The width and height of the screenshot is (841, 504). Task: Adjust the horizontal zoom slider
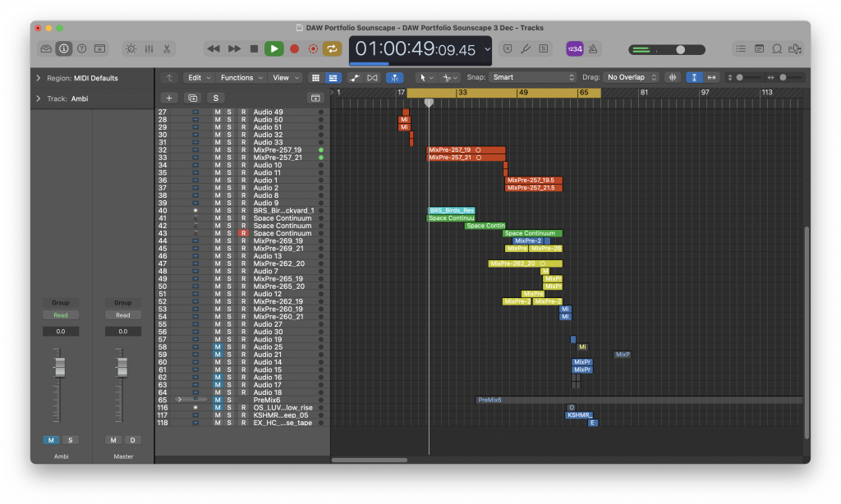[783, 78]
